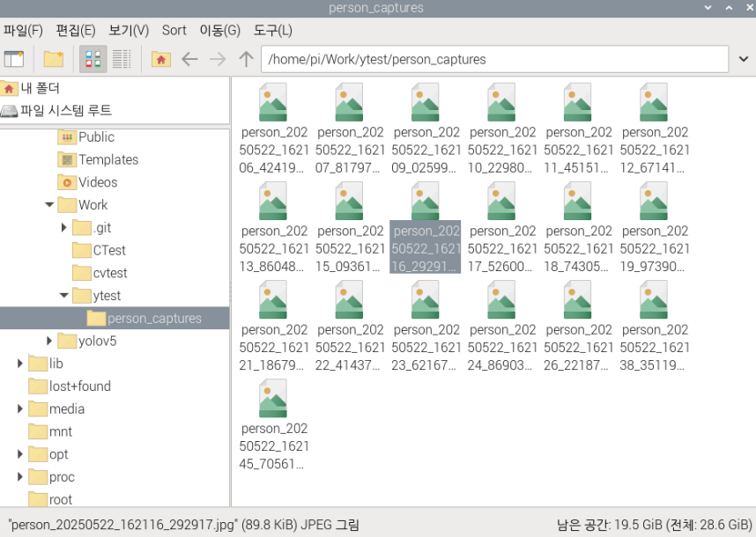Select image file ending 15_09361
Viewport: 756px width, 537px height.
[350, 227]
